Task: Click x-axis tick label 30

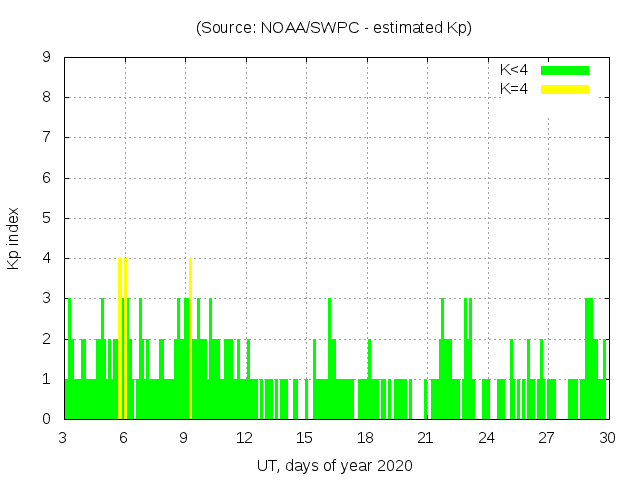Action: [606, 438]
